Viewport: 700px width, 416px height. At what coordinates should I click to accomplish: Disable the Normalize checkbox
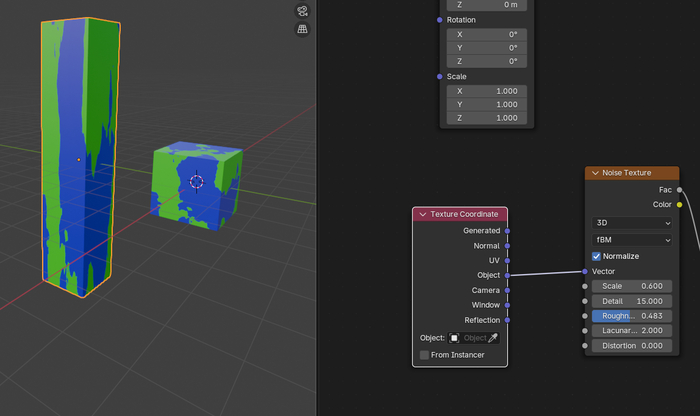coord(597,256)
